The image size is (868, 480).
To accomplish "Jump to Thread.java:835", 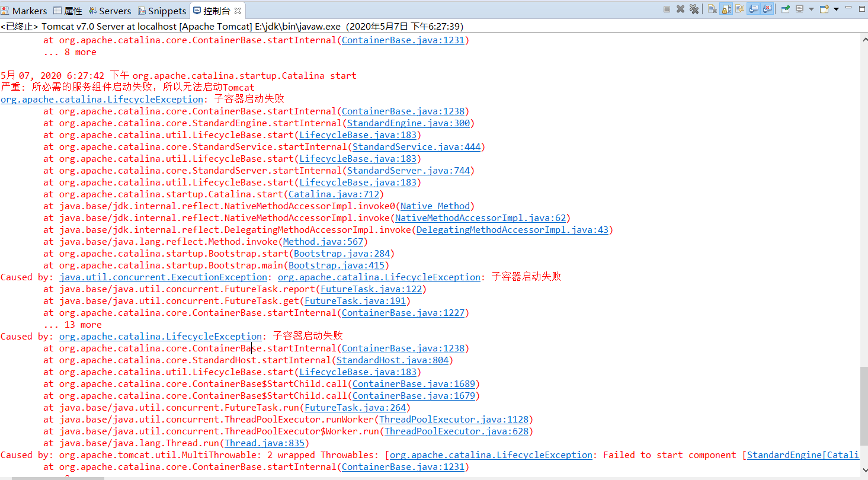I will (x=264, y=443).
